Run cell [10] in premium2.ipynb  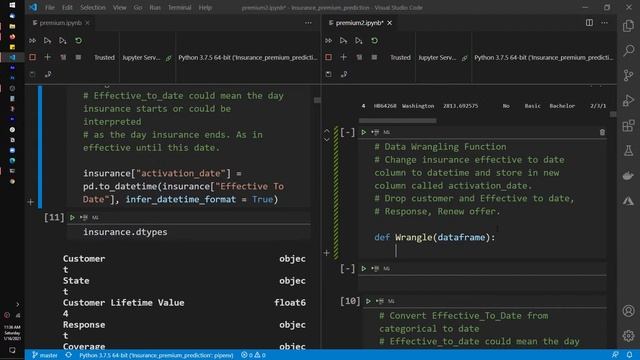(x=368, y=301)
